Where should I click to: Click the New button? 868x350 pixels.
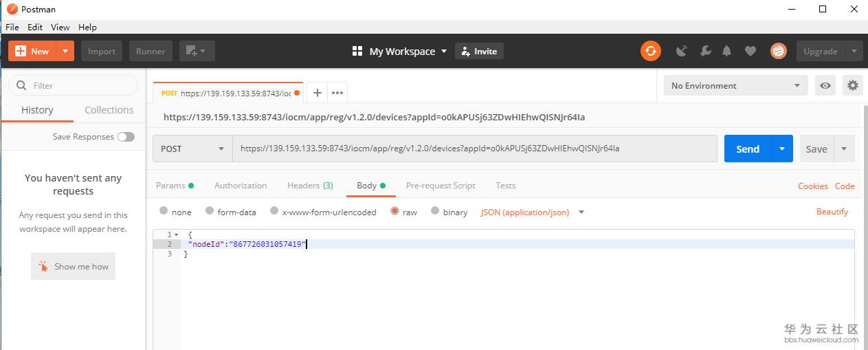pos(32,51)
